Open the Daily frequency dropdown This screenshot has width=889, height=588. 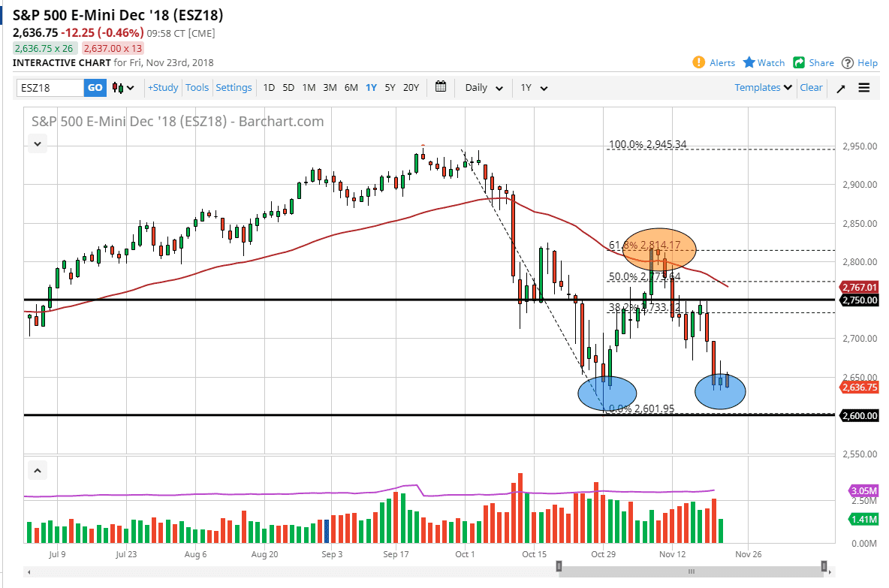483,88
